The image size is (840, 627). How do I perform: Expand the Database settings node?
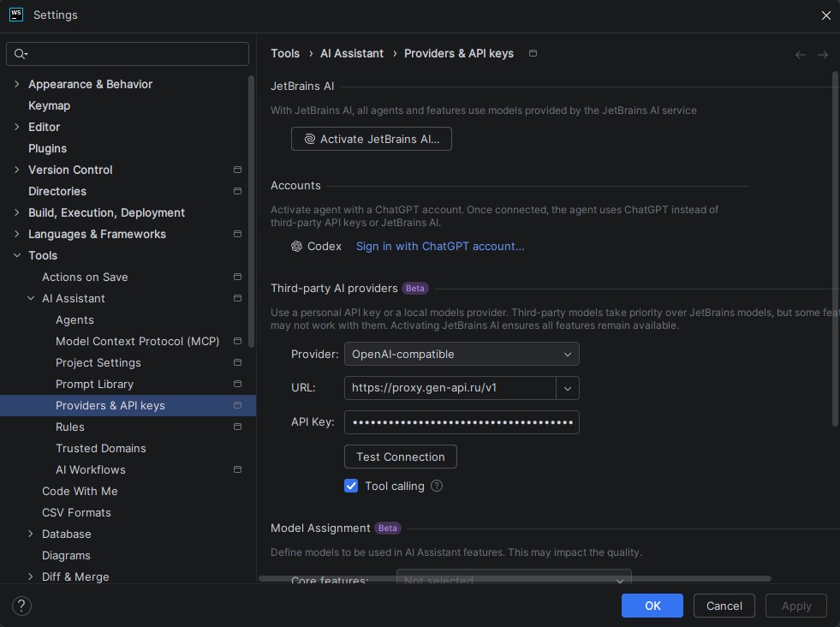tap(31, 534)
